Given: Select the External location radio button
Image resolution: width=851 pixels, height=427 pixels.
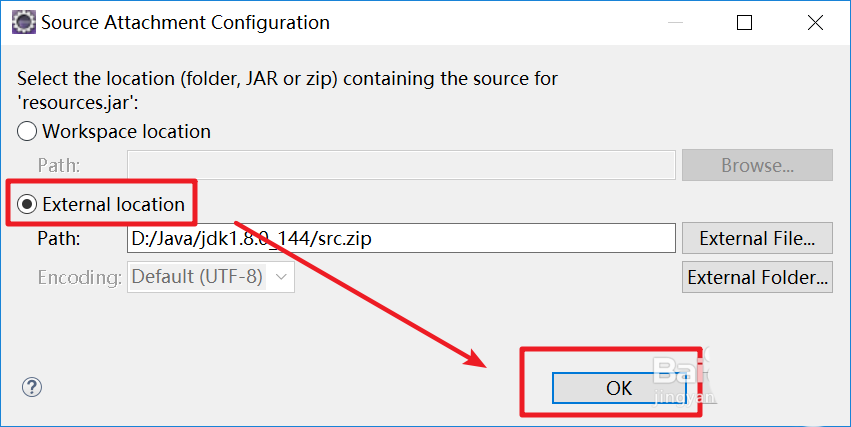Looking at the screenshot, I should point(27,204).
